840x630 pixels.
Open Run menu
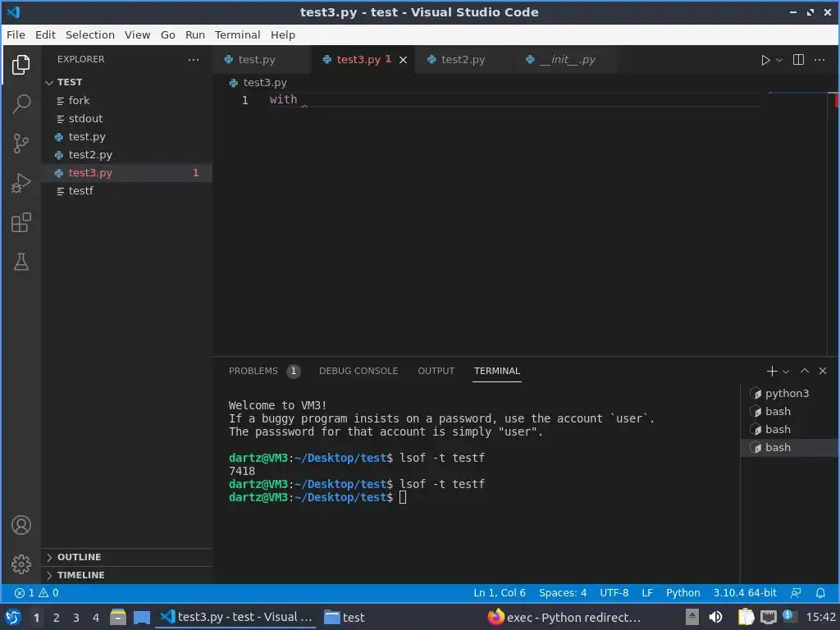click(195, 34)
